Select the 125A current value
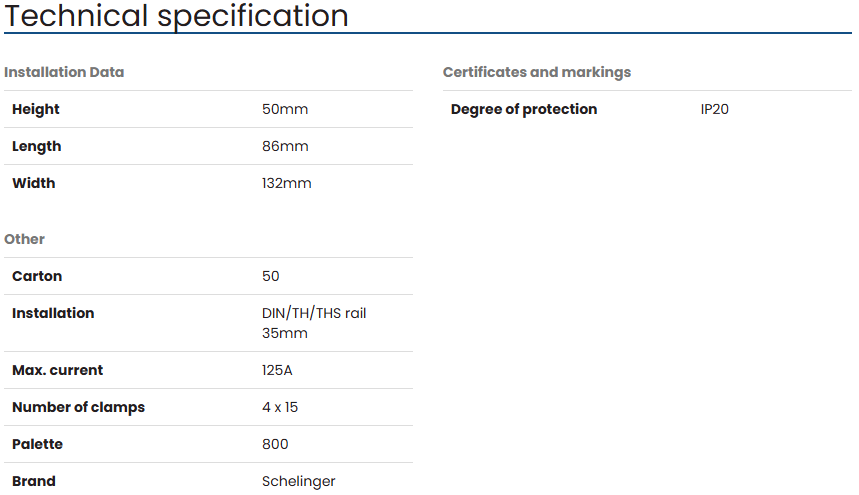The width and height of the screenshot is (859, 495). pos(277,370)
